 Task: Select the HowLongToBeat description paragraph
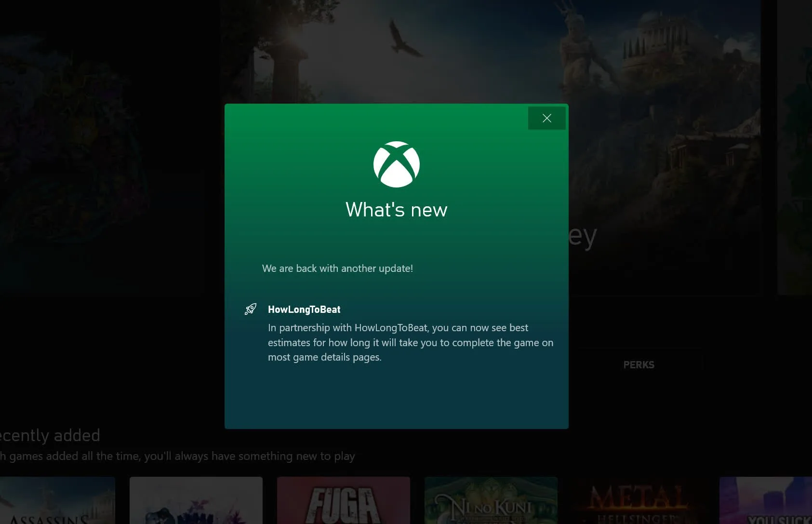click(410, 342)
